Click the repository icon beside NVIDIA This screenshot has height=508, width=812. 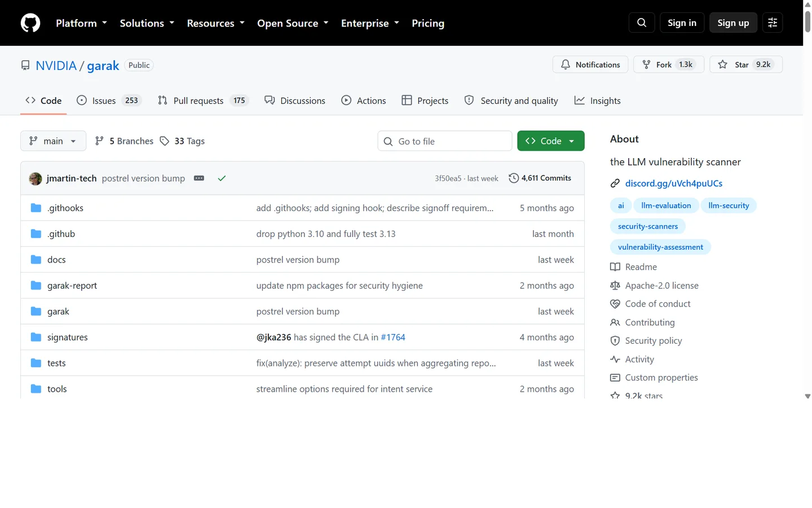[x=25, y=65]
